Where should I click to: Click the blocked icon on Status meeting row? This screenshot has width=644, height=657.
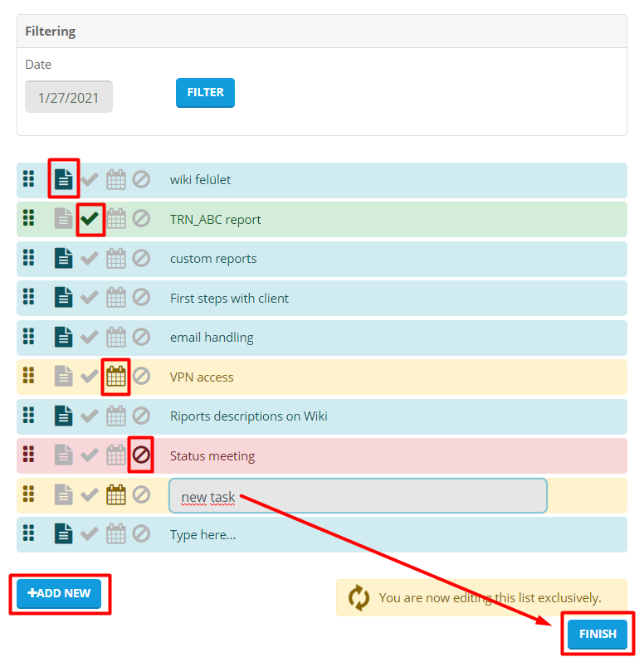coord(141,455)
